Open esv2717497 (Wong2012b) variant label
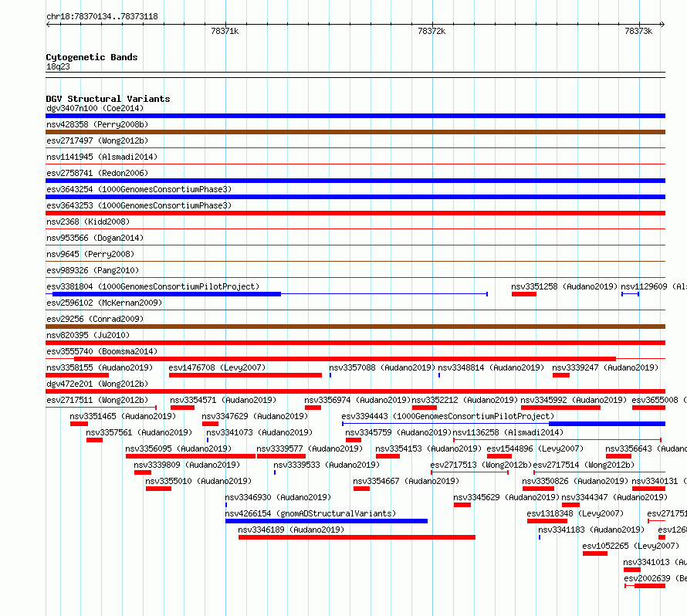 pos(97,140)
